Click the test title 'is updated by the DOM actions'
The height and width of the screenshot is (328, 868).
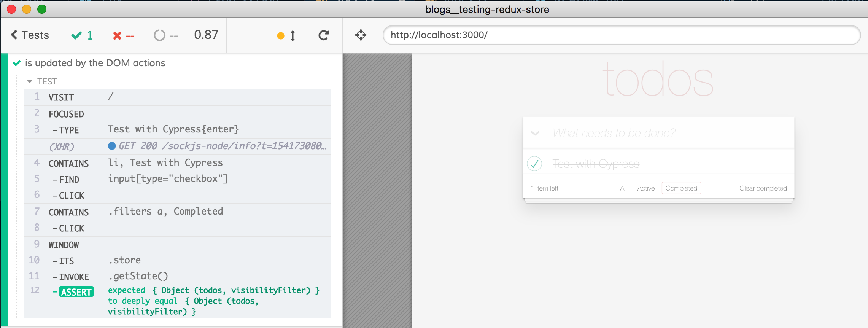point(95,63)
